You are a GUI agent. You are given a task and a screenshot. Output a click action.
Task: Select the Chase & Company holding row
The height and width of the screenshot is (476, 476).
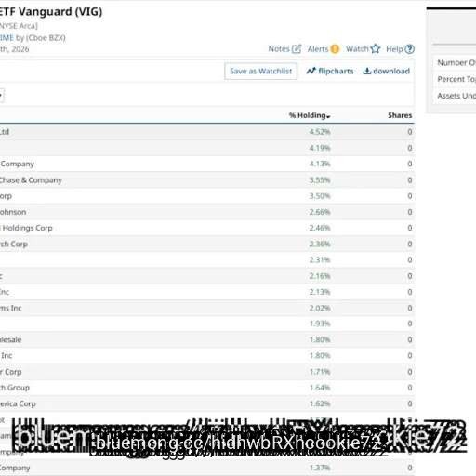coord(207,180)
